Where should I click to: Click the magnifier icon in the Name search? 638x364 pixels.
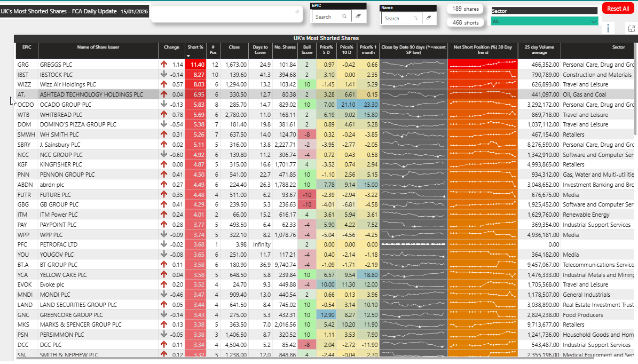coord(415,18)
